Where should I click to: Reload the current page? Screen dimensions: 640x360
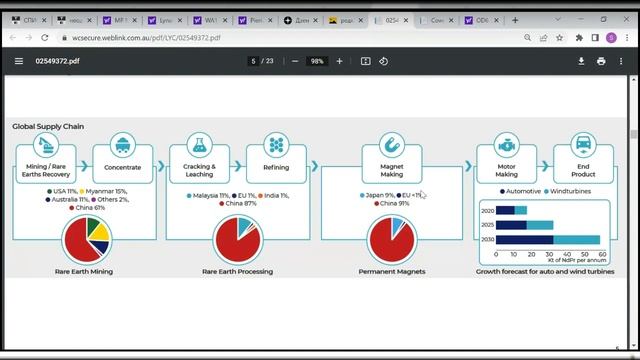click(44, 38)
